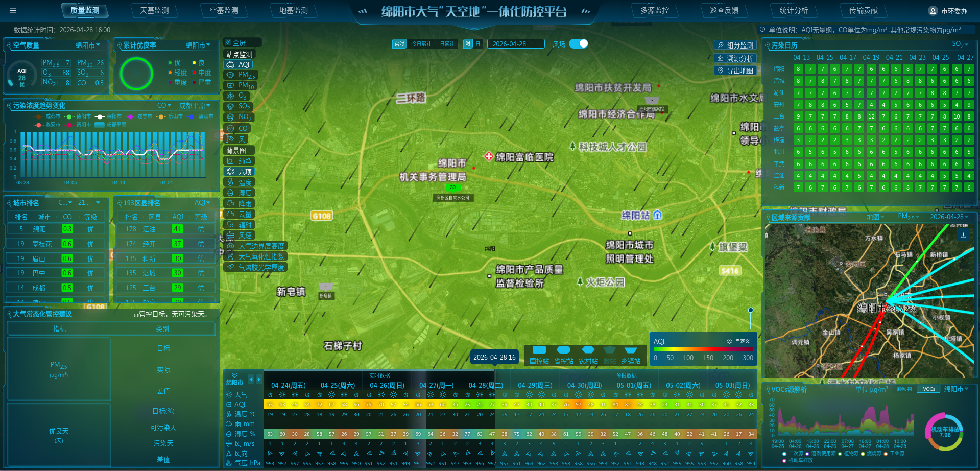Click the 导出地图 export button
Image resolution: width=980 pixels, height=471 pixels.
(x=735, y=71)
